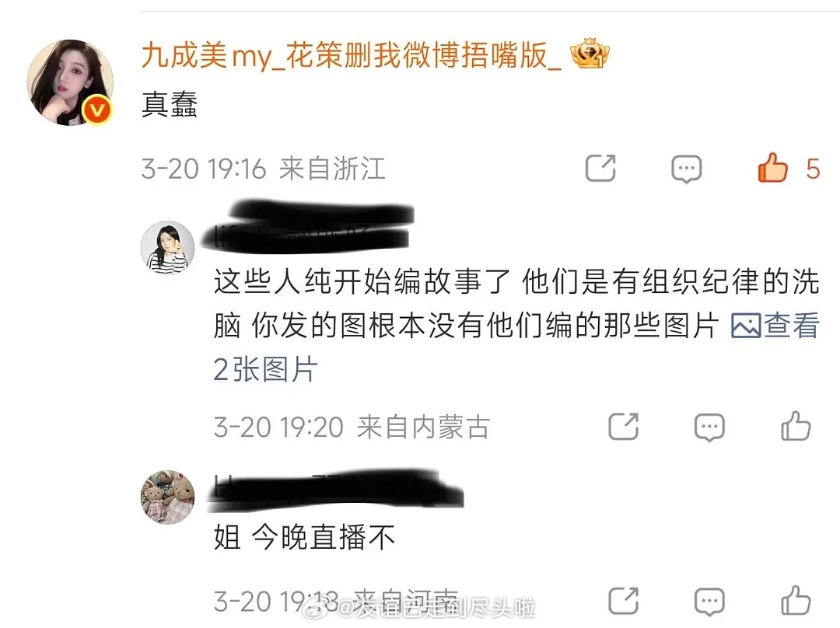
Task: Like the top comment '真蠢'
Action: pos(772,168)
